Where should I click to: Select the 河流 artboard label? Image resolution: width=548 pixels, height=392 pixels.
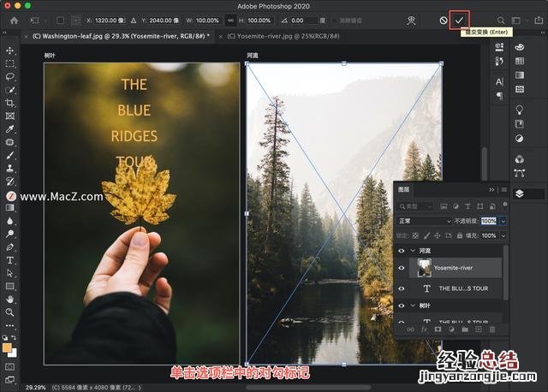[x=253, y=55]
